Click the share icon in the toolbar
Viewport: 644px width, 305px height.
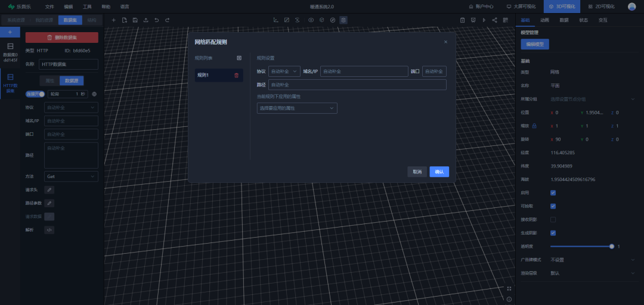(494, 20)
